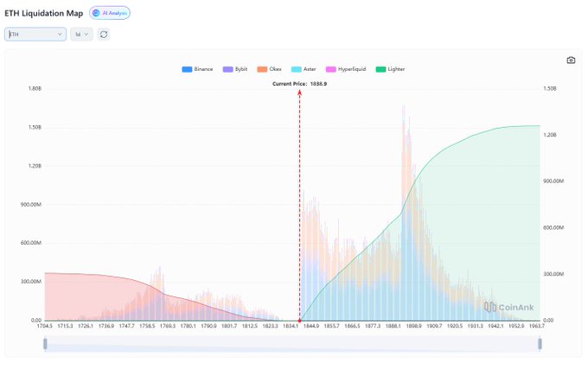Toggle Aster series in legend

click(x=304, y=69)
